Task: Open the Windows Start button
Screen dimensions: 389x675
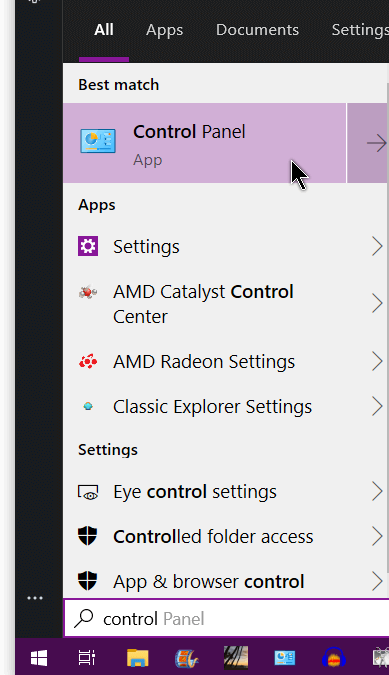Action: click(x=39, y=658)
